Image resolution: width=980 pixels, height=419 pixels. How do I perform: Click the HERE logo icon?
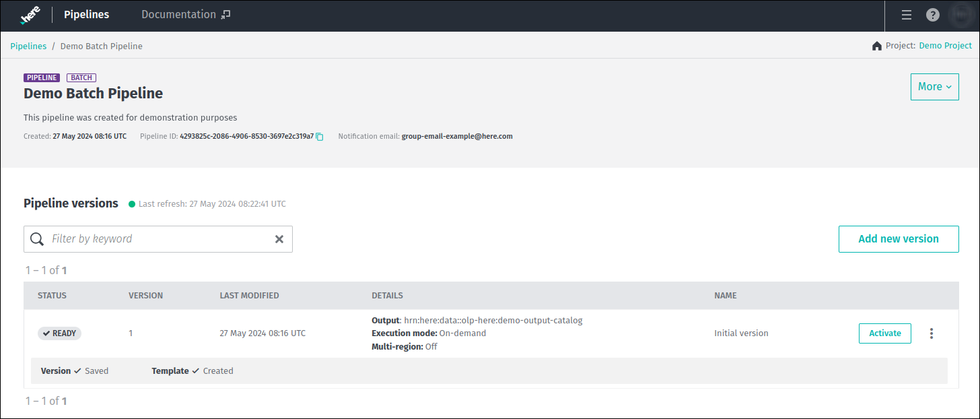coord(30,15)
